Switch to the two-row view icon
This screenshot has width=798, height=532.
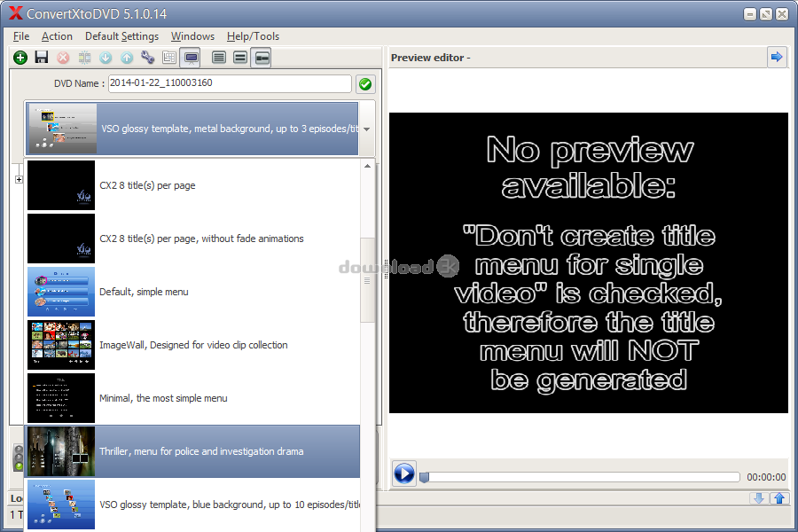[240, 58]
